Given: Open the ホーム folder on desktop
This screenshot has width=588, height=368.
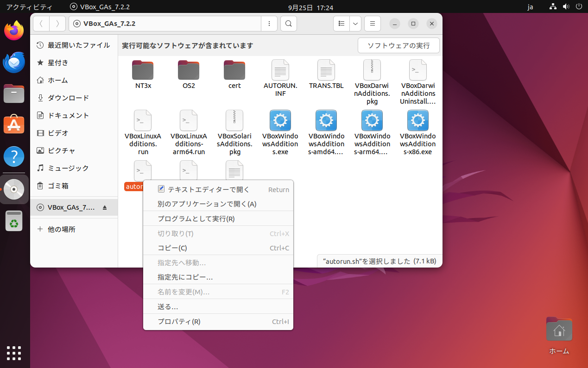Looking at the screenshot, I should [559, 331].
